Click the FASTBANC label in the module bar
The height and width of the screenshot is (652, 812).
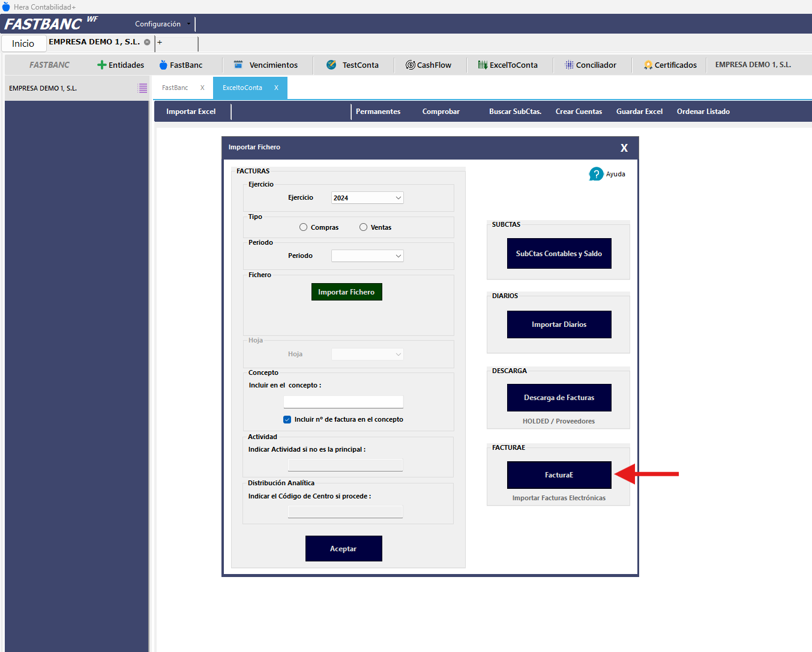pyautogui.click(x=49, y=65)
